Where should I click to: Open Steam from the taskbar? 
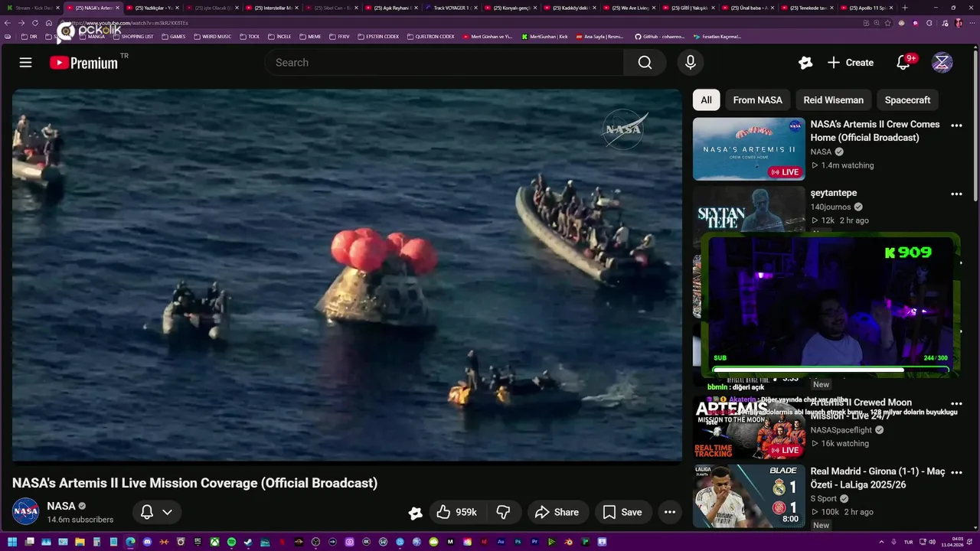tap(248, 542)
